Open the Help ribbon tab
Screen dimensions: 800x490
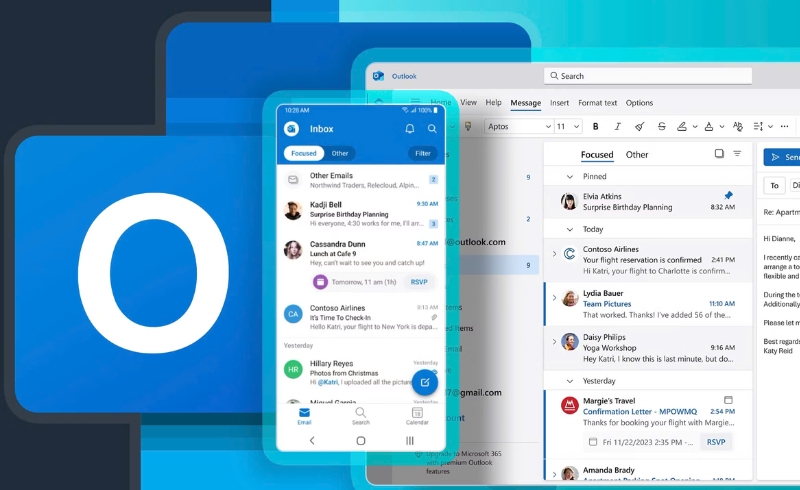click(x=493, y=103)
